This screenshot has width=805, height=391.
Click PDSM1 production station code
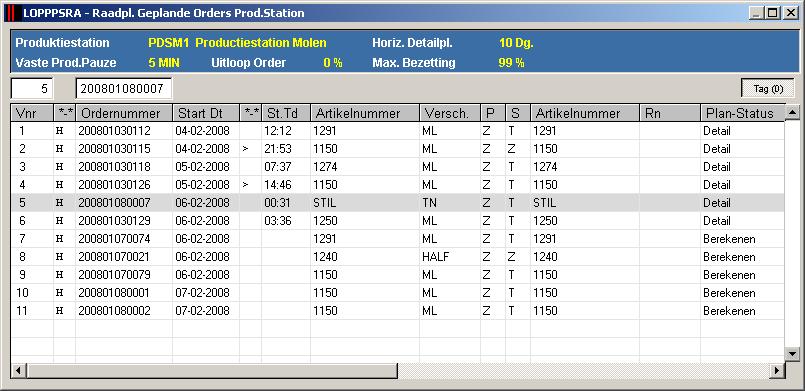pos(169,43)
